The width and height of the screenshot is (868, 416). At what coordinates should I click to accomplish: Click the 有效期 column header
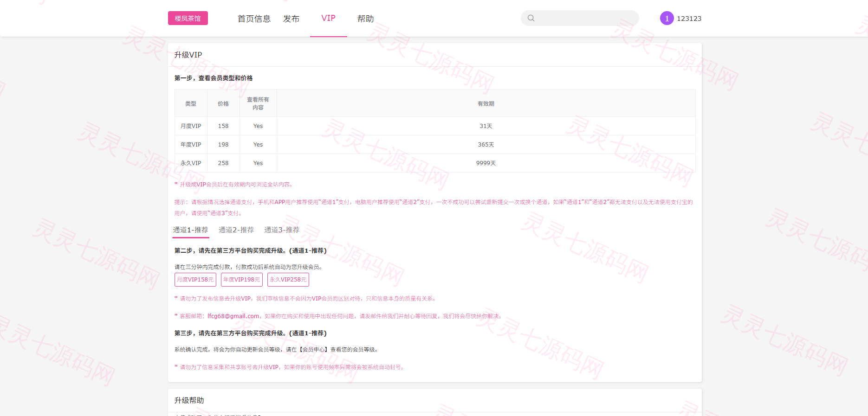486,104
